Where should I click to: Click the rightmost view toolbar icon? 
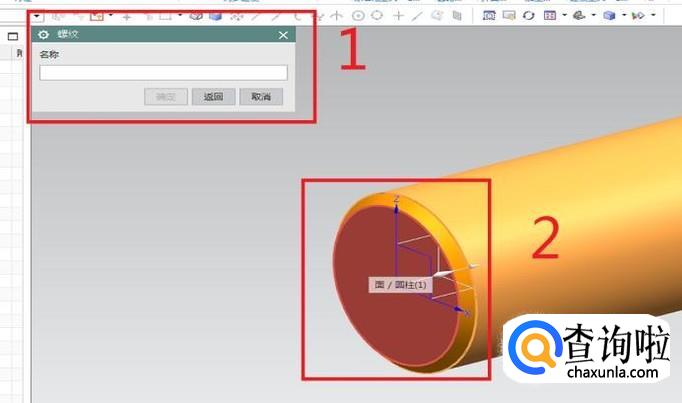coord(638,16)
